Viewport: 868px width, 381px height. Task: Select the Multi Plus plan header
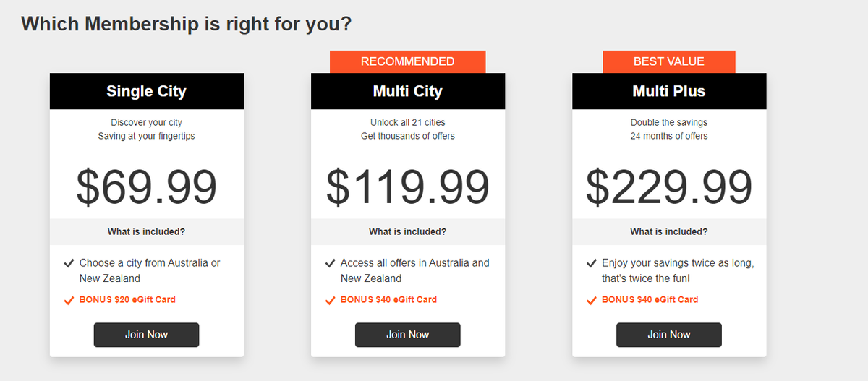(669, 91)
